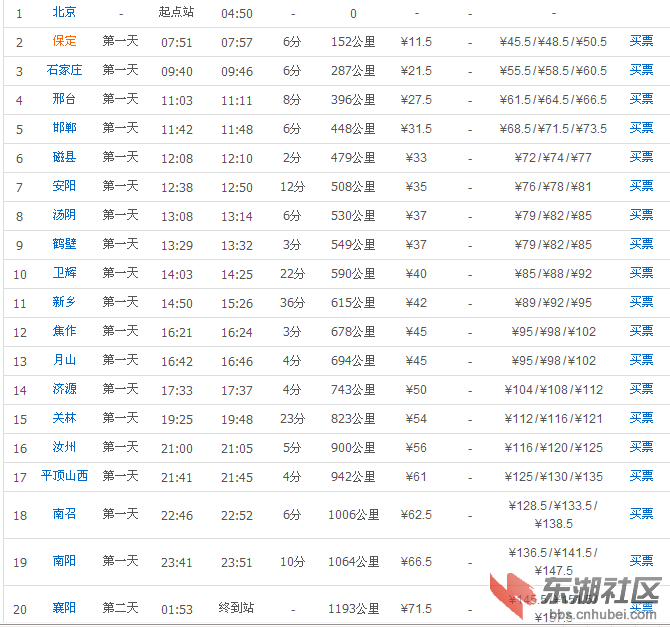Viewport: 670px width, 627px height.
Task: Click 买票 in the 月山 row
Action: click(641, 360)
